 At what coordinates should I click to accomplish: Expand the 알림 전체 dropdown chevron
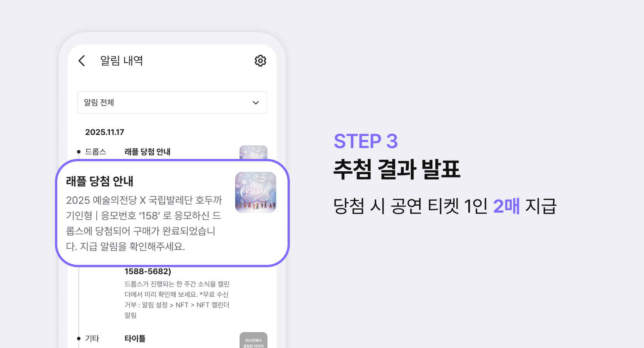[256, 103]
